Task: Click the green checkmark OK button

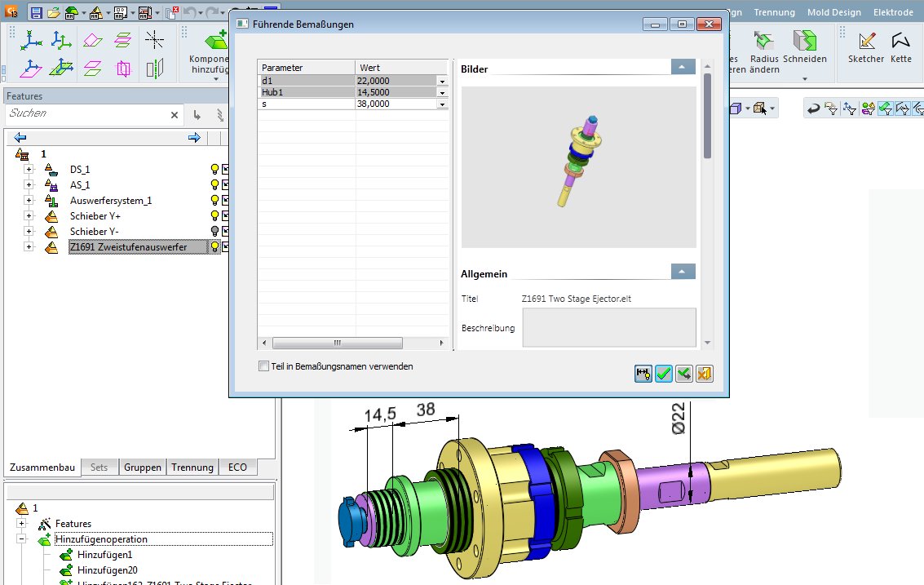Action: [x=664, y=374]
